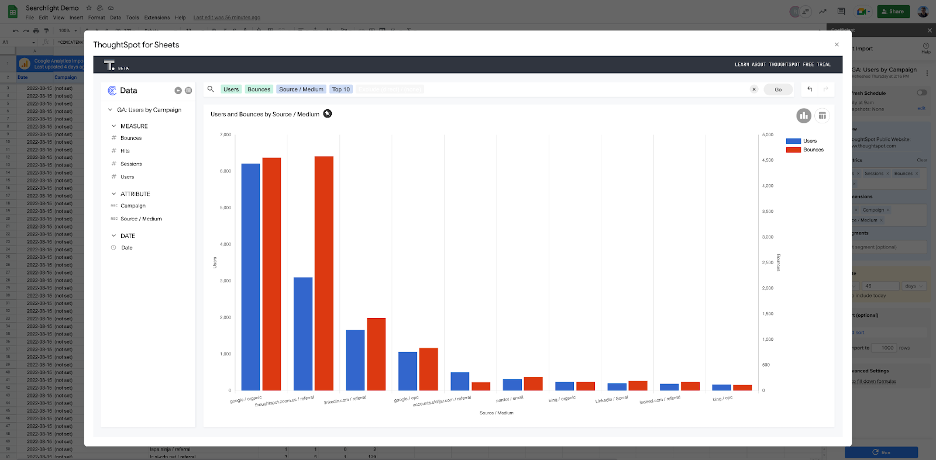Open the Tools menu in Sheets
936x460 pixels.
pyautogui.click(x=133, y=18)
